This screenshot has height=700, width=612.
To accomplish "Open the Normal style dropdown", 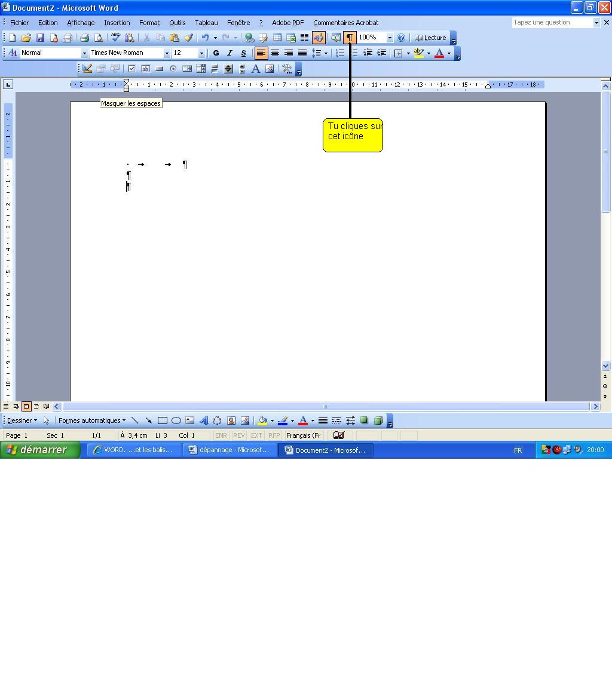I will [x=84, y=53].
